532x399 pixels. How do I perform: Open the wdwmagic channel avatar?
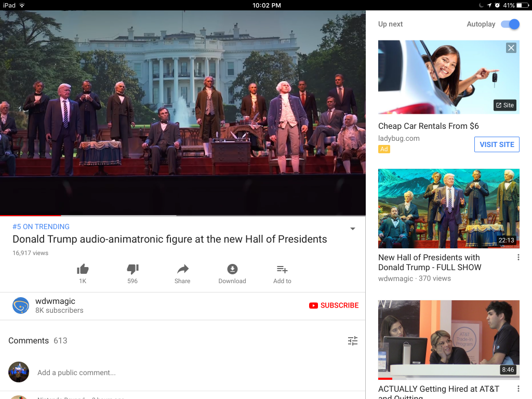pyautogui.click(x=21, y=305)
